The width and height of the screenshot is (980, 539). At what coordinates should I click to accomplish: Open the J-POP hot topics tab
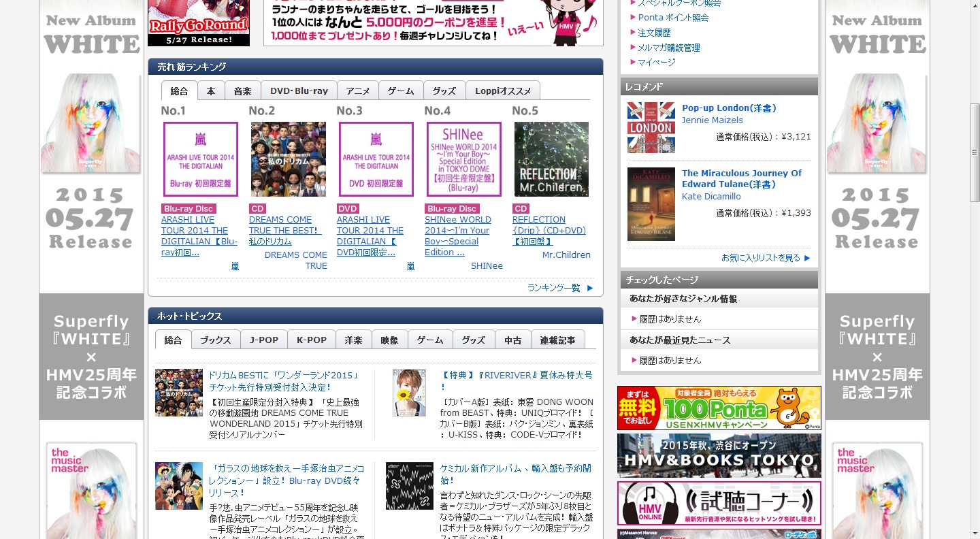(x=264, y=340)
